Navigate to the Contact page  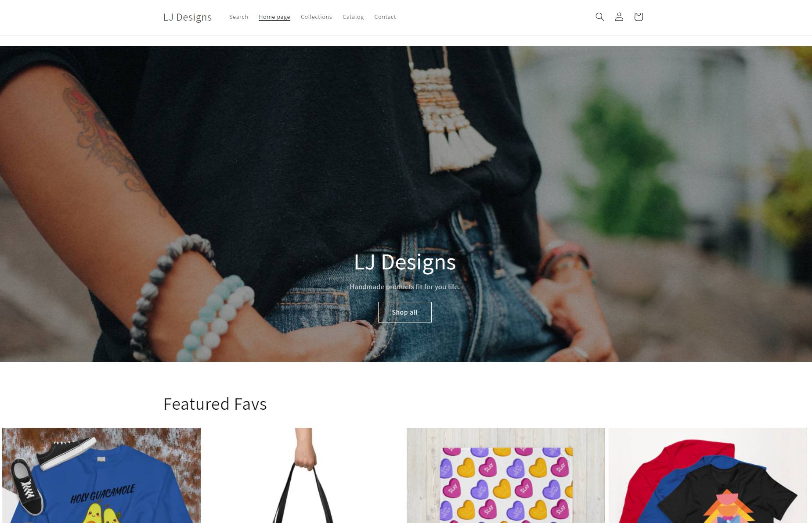click(x=385, y=17)
